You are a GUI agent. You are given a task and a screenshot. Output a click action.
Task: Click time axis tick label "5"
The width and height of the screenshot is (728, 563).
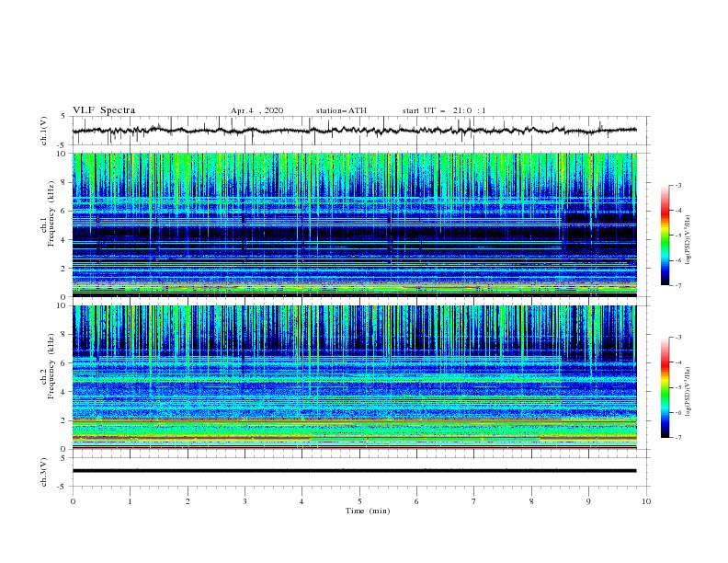tap(359, 501)
